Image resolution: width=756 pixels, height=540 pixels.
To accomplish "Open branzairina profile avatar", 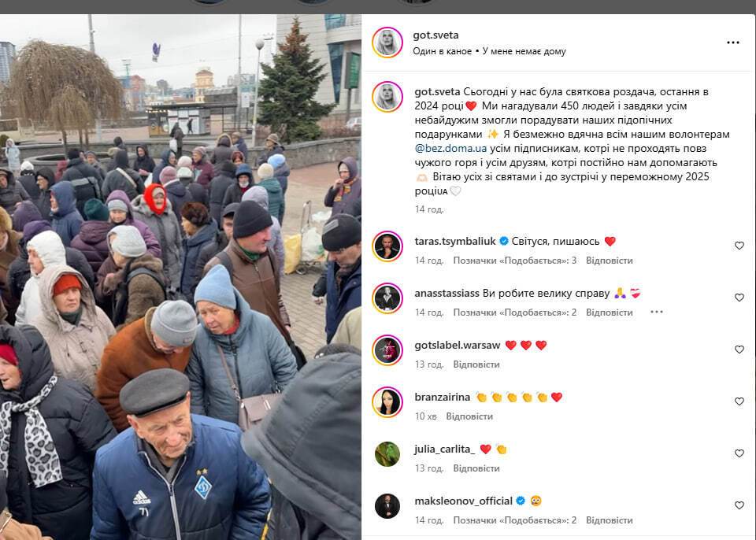I will (387, 402).
